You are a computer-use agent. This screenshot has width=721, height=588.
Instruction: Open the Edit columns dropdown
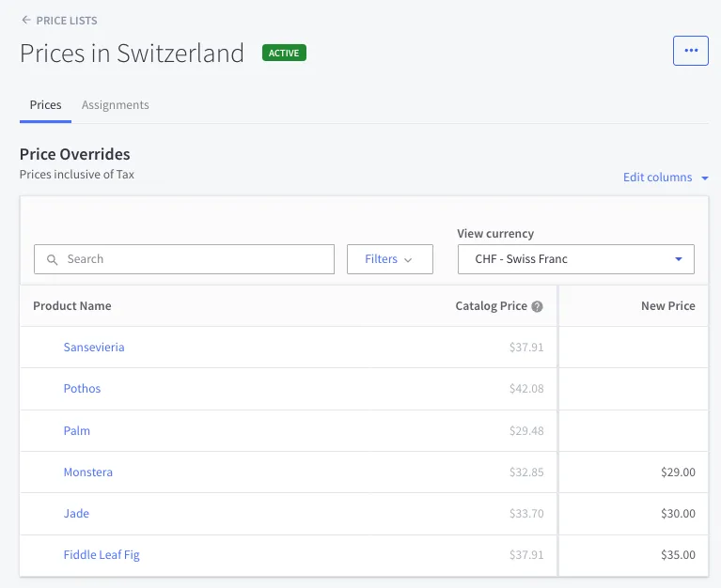pos(666,178)
